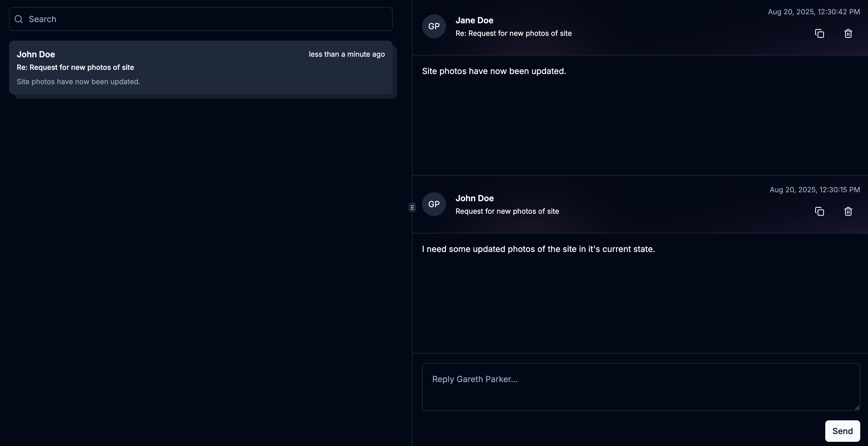Click the textarea resize corner grip
This screenshot has height=446, width=868.
(857, 407)
